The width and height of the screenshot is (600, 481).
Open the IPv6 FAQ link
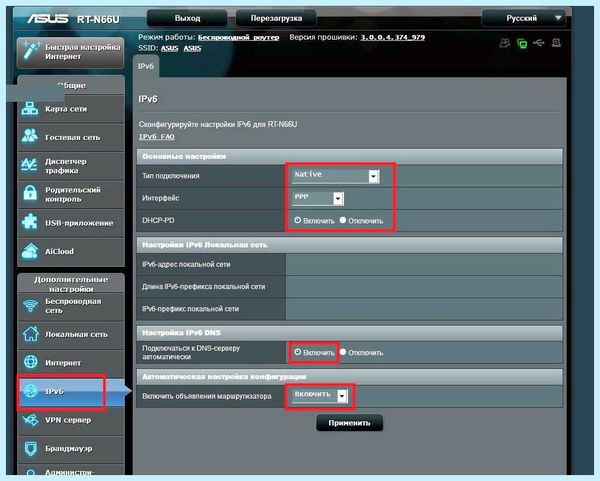pos(156,137)
